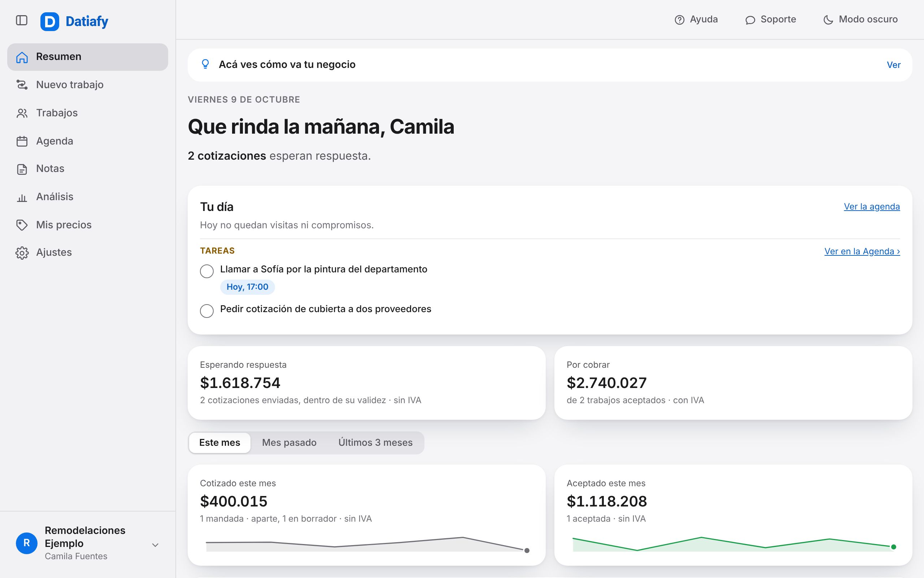This screenshot has height=578, width=924.
Task: Open Mis precios from the sidebar
Action: pos(87,225)
